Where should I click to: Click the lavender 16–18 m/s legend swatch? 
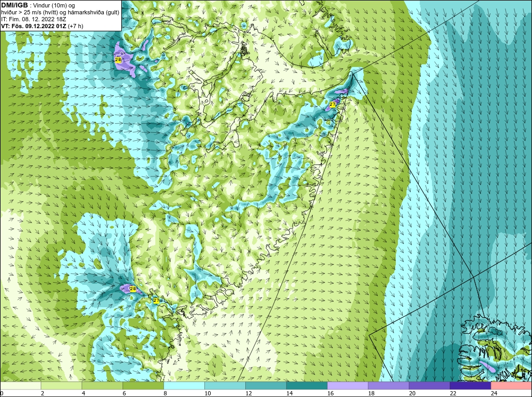click(347, 385)
